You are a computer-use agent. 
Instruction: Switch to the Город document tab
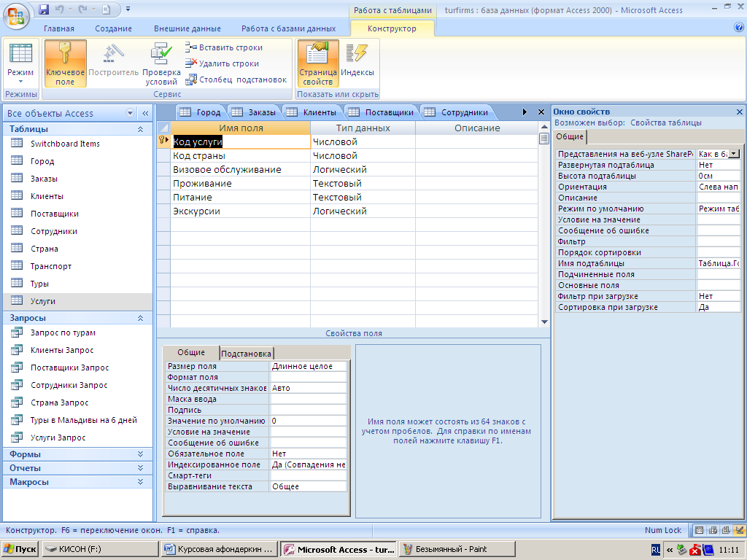coord(201,112)
